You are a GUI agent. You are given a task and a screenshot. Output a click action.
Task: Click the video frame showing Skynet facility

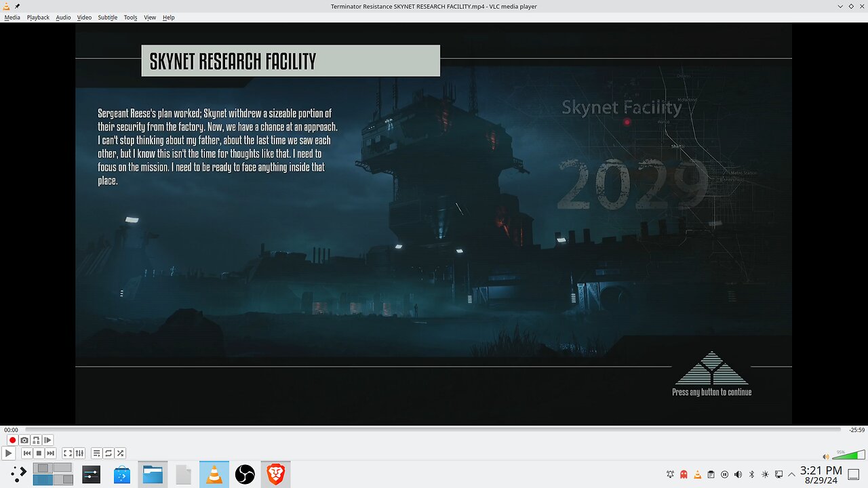click(433, 224)
